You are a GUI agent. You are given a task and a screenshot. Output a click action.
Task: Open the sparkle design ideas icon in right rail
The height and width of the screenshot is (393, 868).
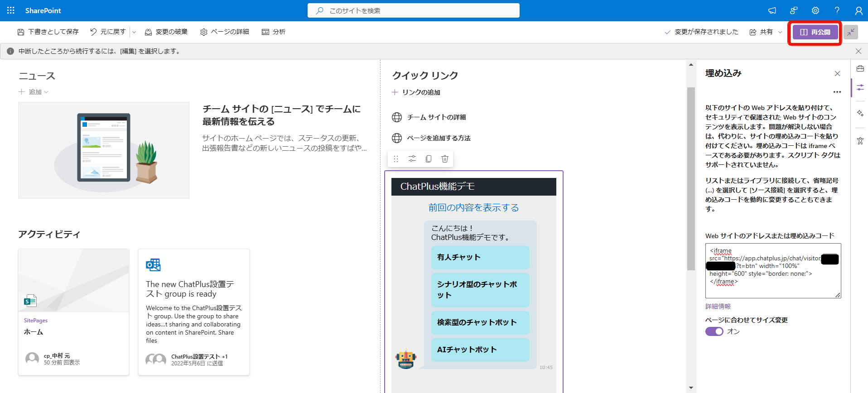tap(860, 113)
